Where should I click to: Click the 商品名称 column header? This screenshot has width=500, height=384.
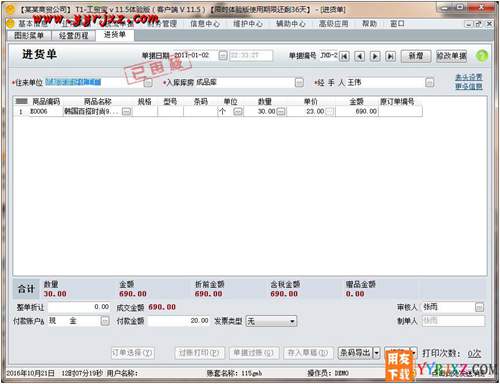[97, 101]
